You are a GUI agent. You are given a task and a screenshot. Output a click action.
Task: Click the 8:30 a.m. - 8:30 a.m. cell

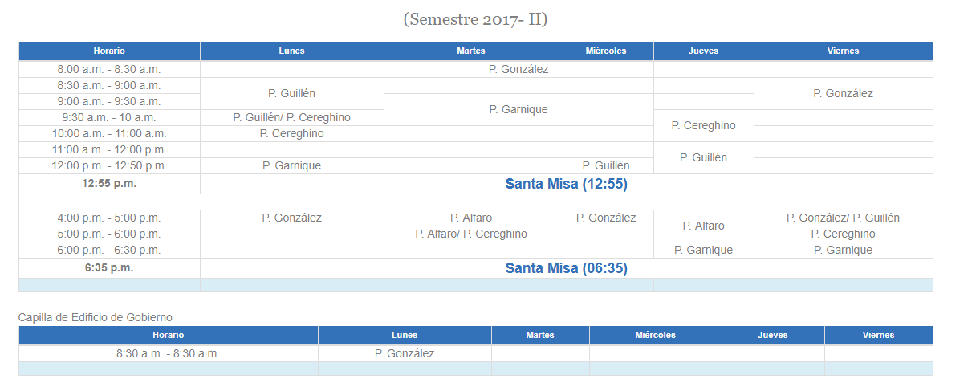tap(168, 353)
